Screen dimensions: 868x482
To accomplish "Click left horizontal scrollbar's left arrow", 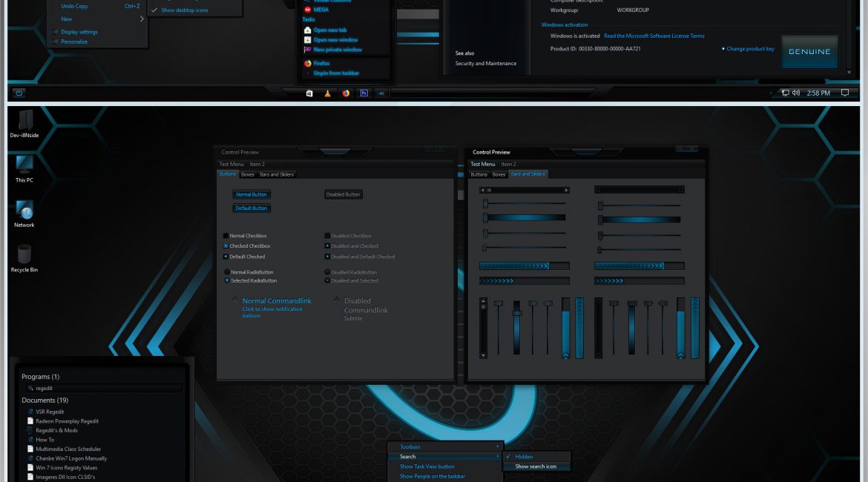I will pos(483,190).
